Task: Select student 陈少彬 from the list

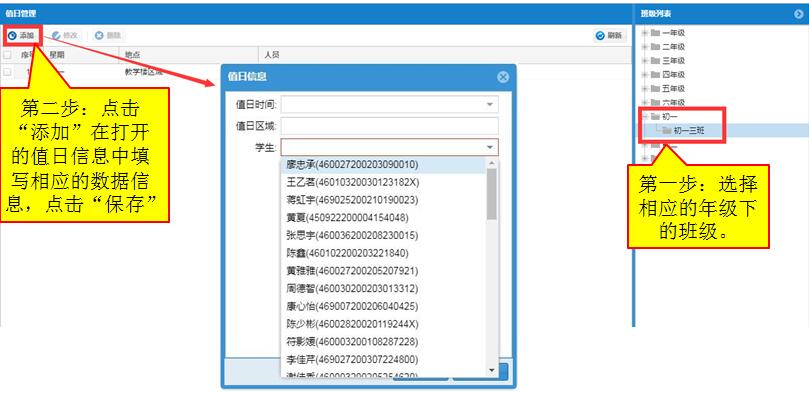Action: (x=383, y=324)
